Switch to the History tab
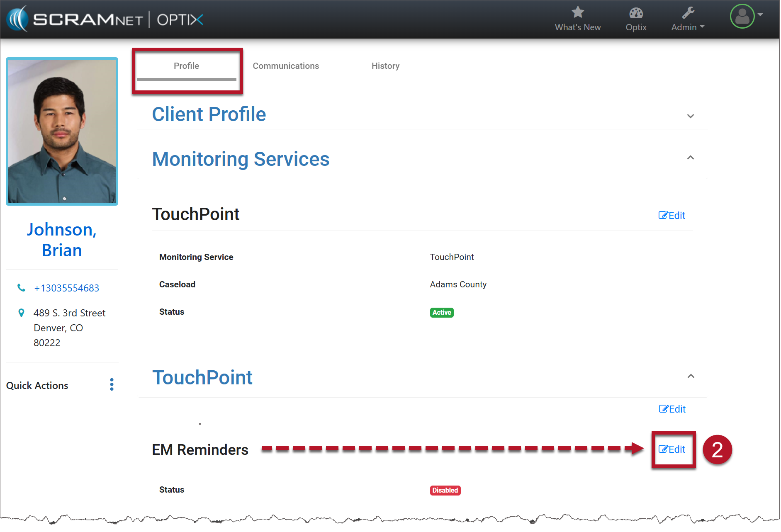781x532 pixels. tap(385, 66)
